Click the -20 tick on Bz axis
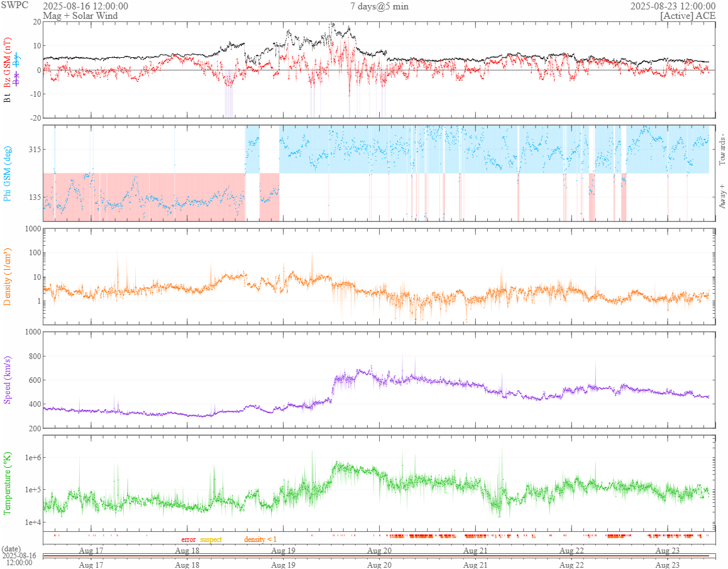This screenshot has height=569, width=728. [x=36, y=118]
